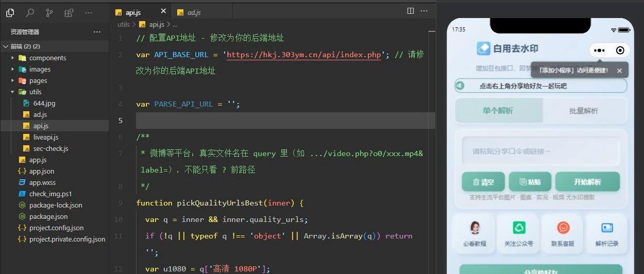Viewport: 644px width, 274px height.
Task: Click the JS icon on ad.js tab
Action: (181, 12)
